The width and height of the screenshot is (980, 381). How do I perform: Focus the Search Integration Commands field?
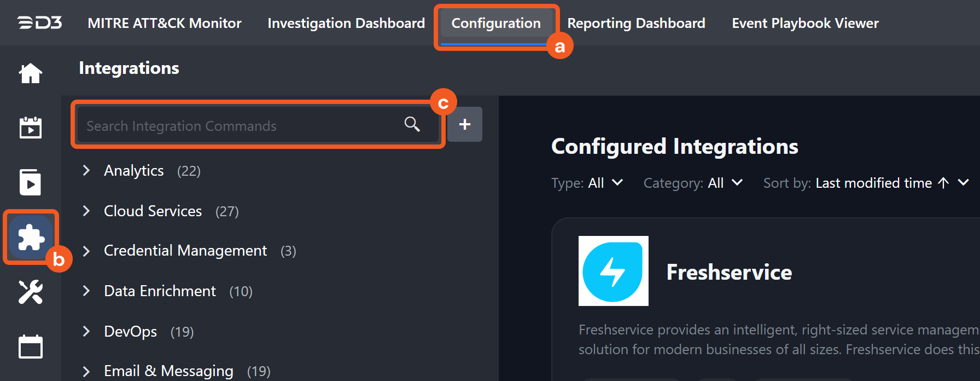coord(241,126)
